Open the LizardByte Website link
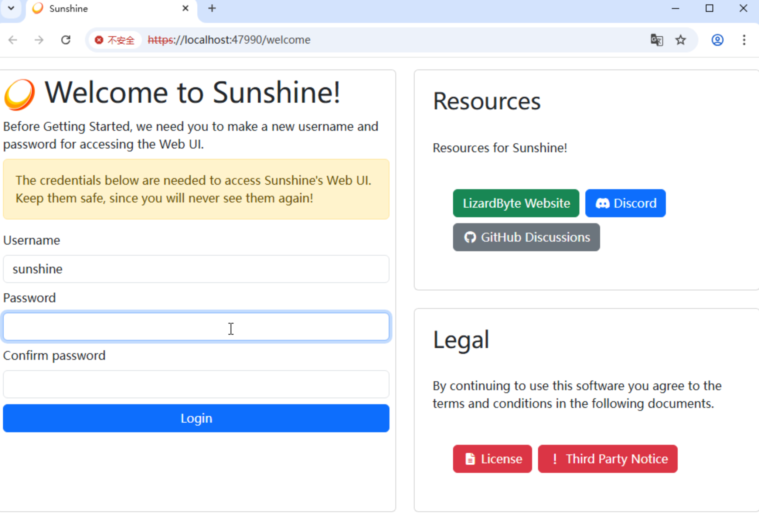Image resolution: width=759 pixels, height=532 pixels. point(516,203)
